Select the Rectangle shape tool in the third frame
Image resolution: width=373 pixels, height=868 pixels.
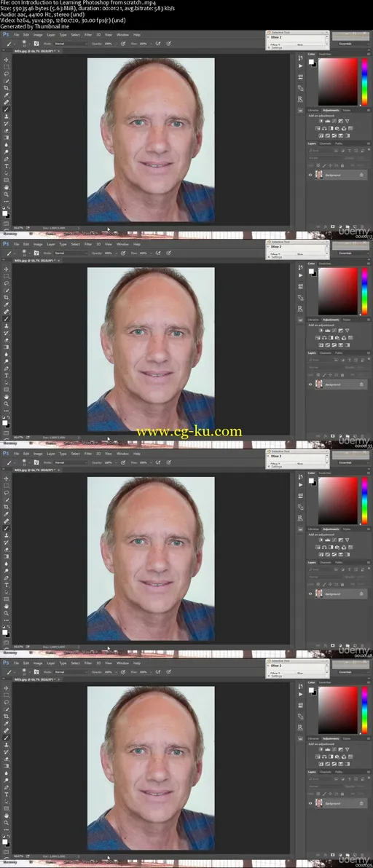(6, 599)
